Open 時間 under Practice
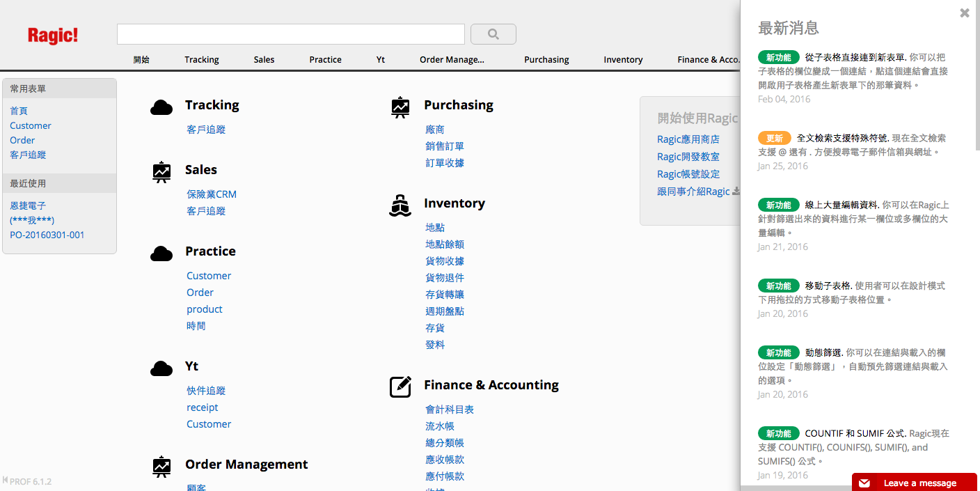 pos(196,326)
